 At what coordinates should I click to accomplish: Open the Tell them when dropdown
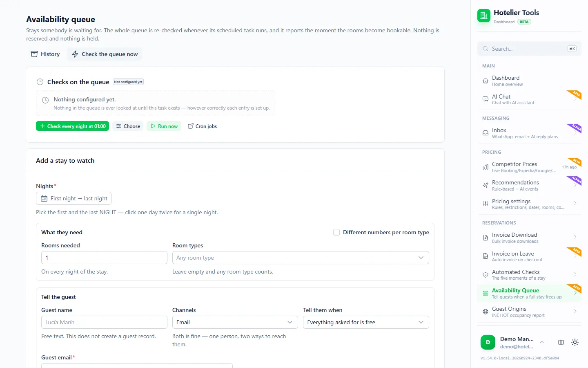click(366, 322)
